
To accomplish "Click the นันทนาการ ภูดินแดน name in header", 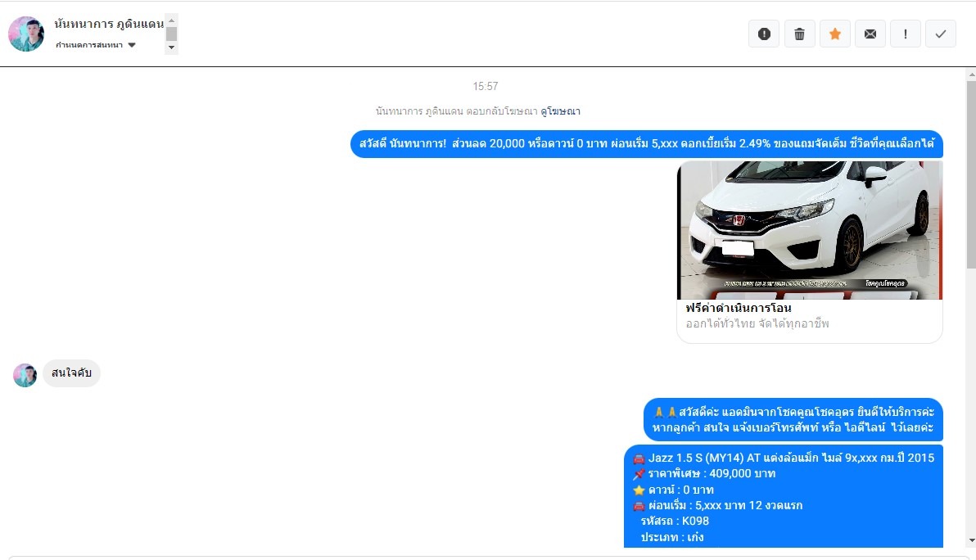I will [109, 24].
